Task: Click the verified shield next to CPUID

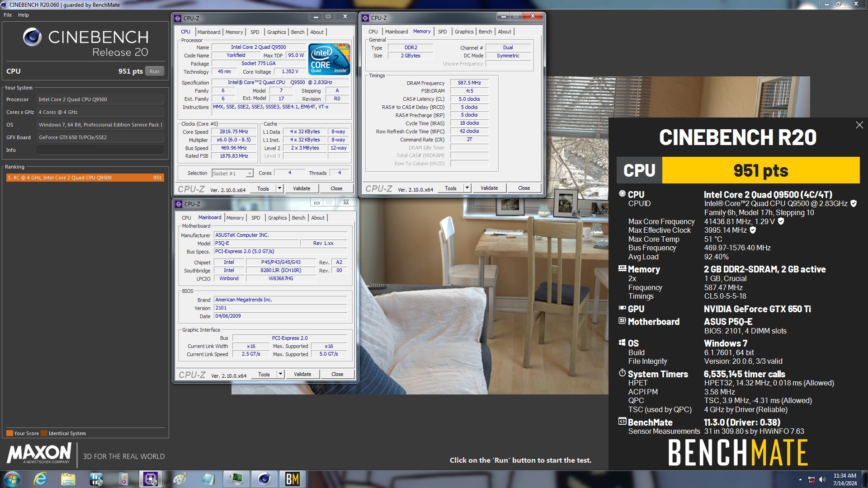Action: point(854,204)
